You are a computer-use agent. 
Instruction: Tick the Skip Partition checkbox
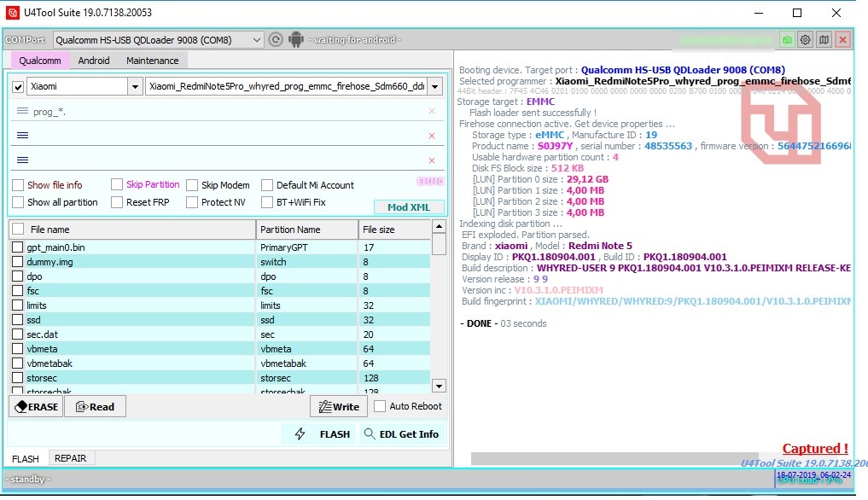click(116, 184)
